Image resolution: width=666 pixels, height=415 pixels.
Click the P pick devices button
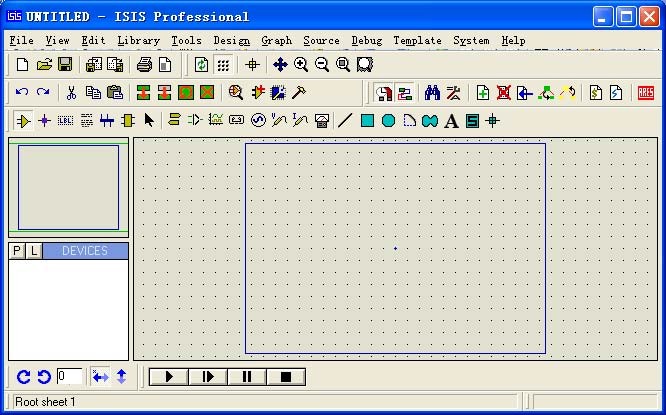tap(17, 251)
